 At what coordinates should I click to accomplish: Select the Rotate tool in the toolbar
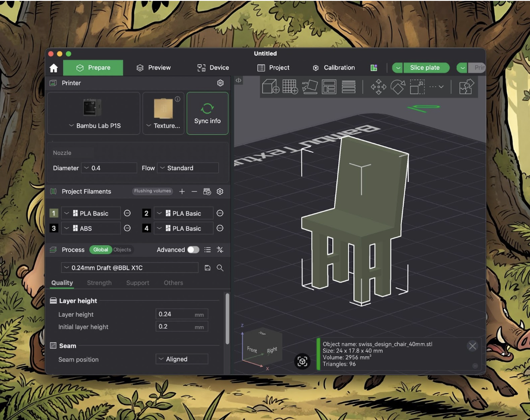(x=397, y=87)
